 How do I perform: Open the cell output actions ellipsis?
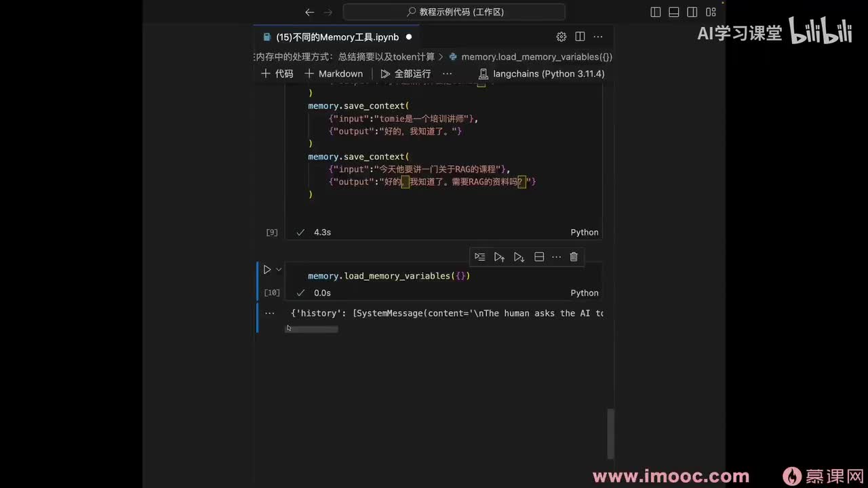click(270, 313)
